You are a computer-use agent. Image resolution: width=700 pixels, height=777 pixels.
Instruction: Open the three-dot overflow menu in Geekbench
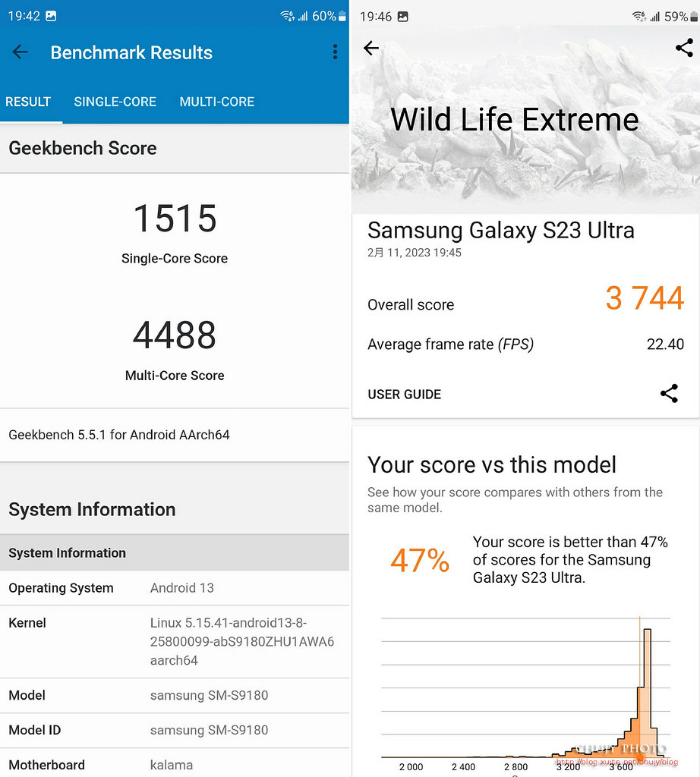pyautogui.click(x=335, y=52)
